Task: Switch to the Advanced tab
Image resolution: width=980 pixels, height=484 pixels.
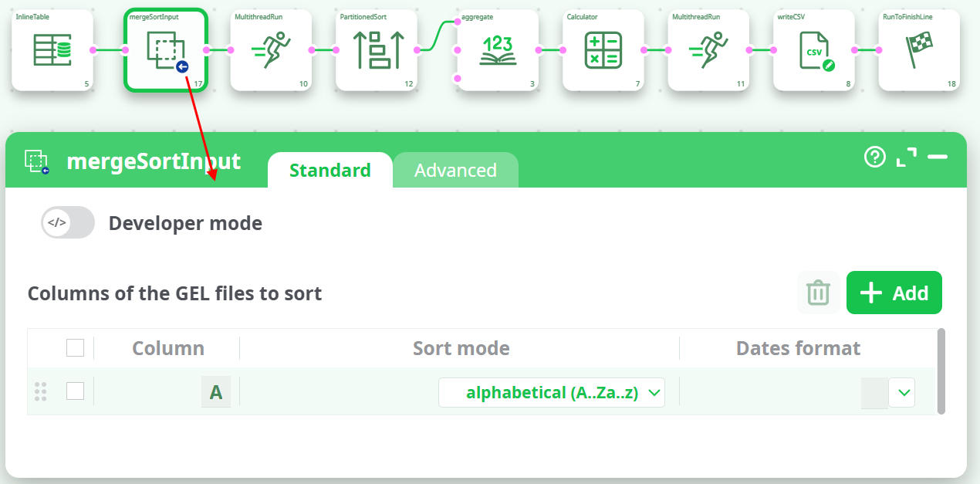Action: click(x=455, y=170)
